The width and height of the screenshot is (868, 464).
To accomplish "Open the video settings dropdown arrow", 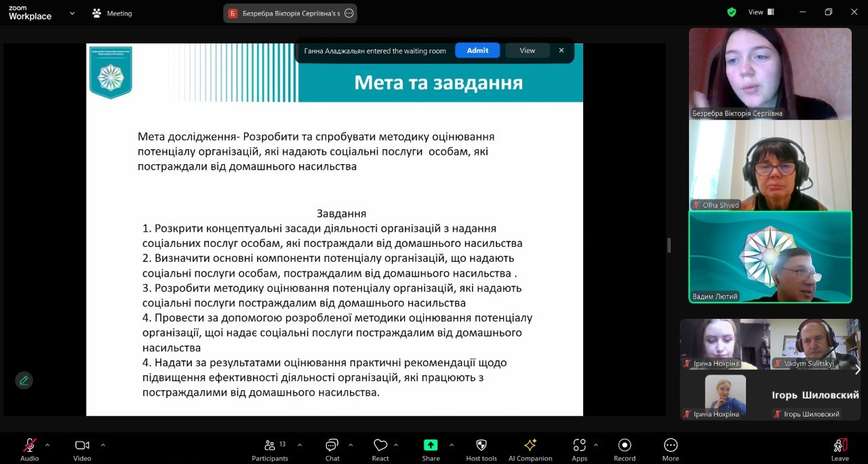I will [102, 444].
